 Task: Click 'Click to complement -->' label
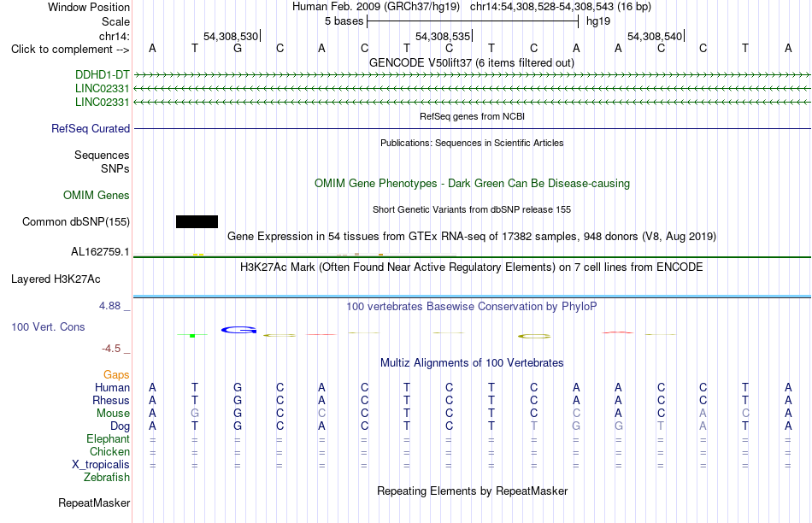(x=70, y=50)
